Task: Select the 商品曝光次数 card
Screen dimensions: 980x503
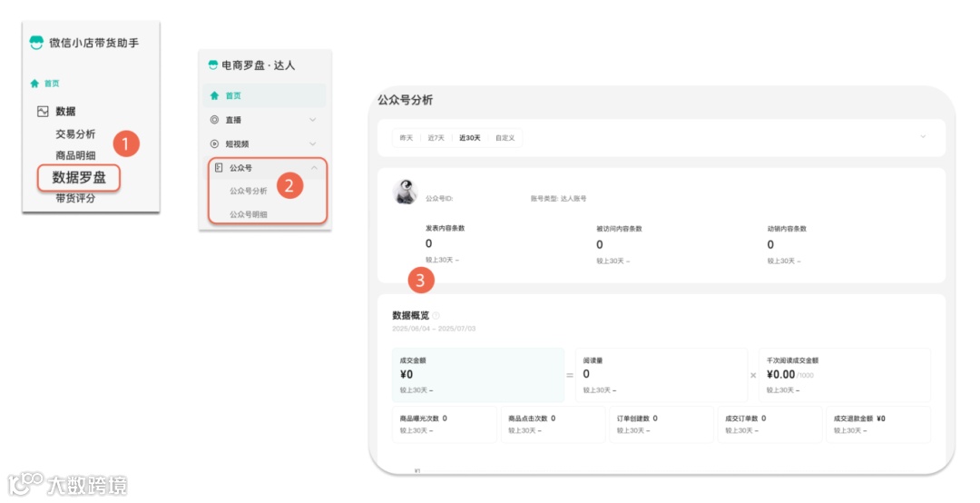Action: click(445, 424)
